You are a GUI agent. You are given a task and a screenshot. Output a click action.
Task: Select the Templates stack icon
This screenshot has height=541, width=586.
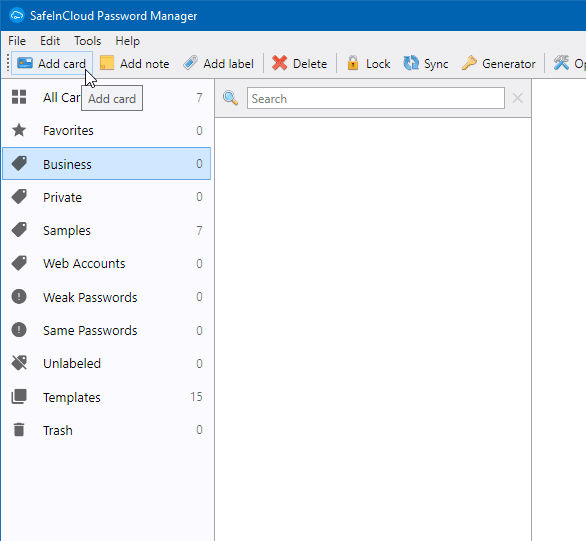(19, 396)
